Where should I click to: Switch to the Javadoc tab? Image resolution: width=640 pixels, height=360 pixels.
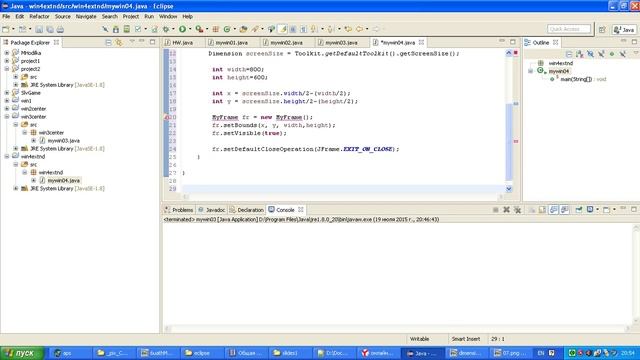click(x=211, y=210)
